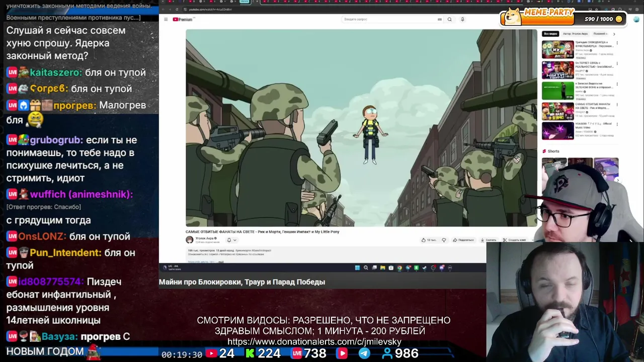Click id808775574 username in chat
The width and height of the screenshot is (644, 362).
(x=50, y=282)
